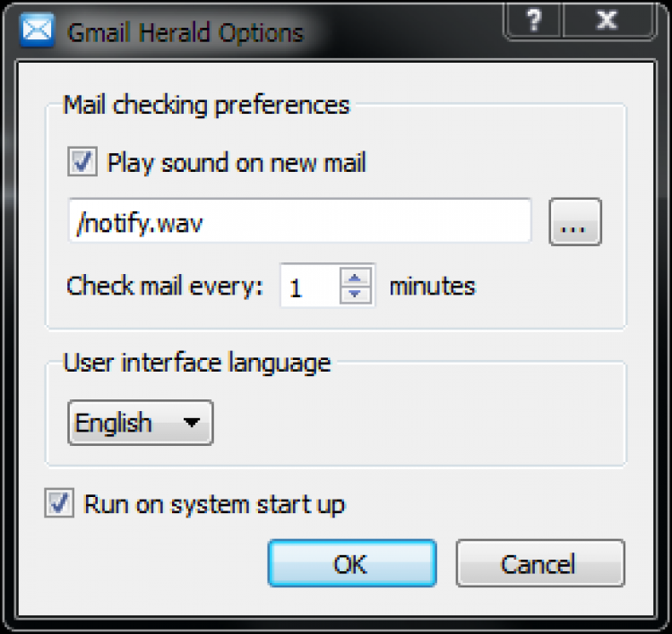Image resolution: width=672 pixels, height=634 pixels.
Task: Open the sound file browse button
Action: (x=575, y=222)
